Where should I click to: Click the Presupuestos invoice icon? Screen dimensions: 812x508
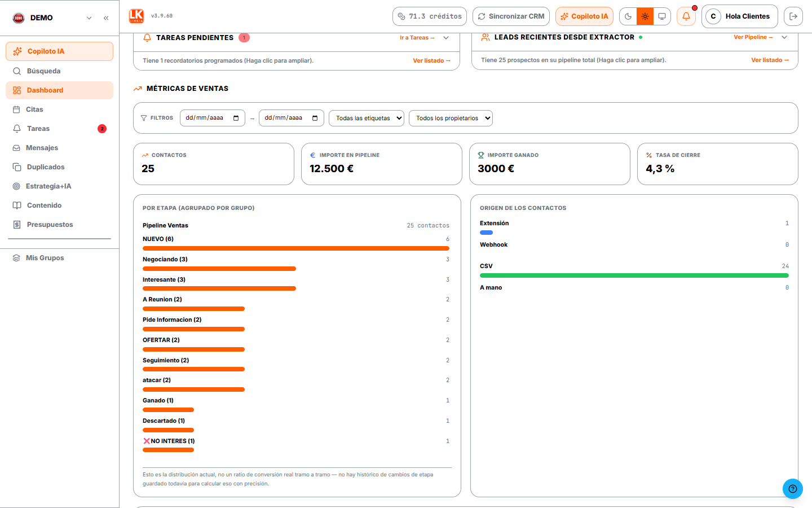pos(17,225)
